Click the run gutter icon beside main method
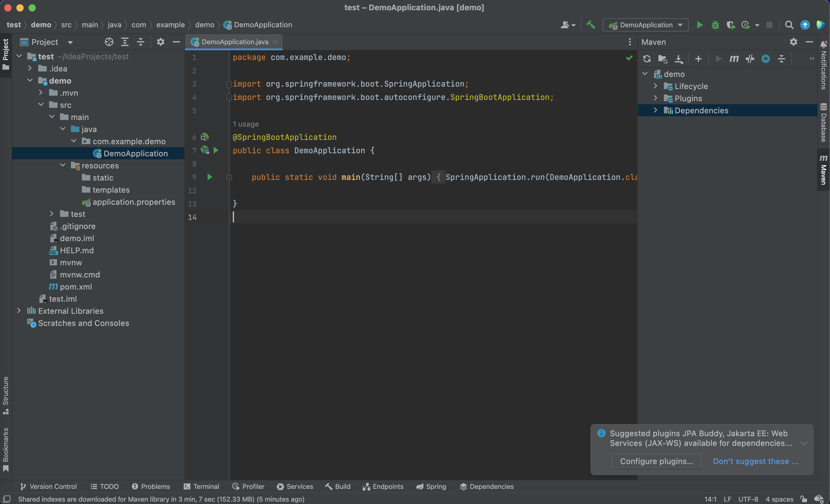Screen dimensions: 830x504 click(209, 177)
